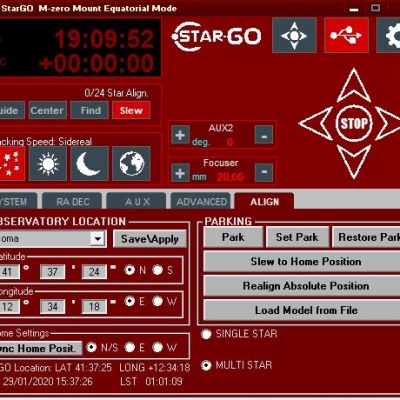
Task: Select the Guide speed button
Action: coord(12,110)
